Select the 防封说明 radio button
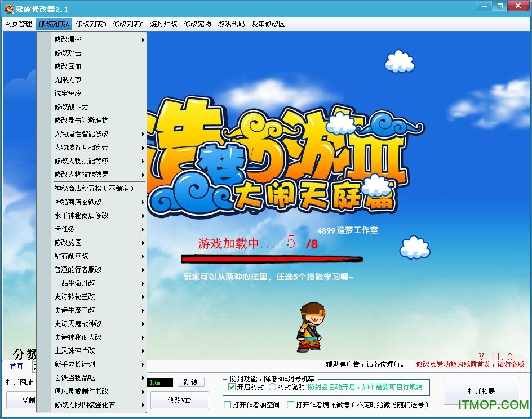This screenshot has height=419, width=532. [x=272, y=387]
